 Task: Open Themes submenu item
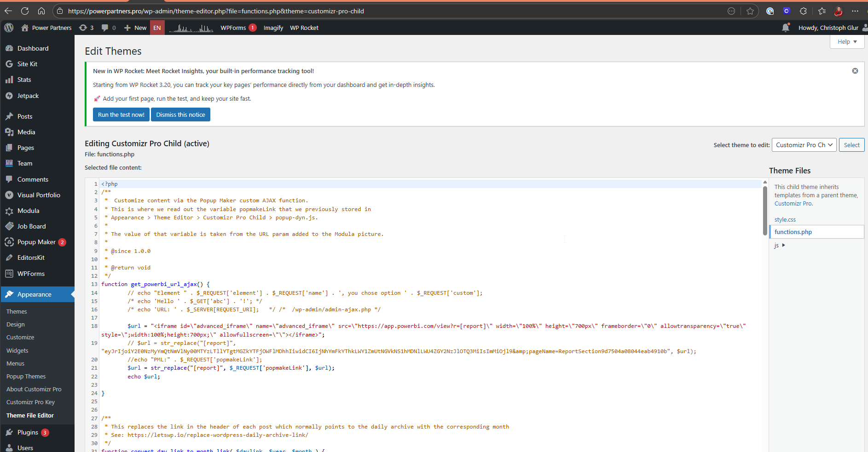(17, 311)
